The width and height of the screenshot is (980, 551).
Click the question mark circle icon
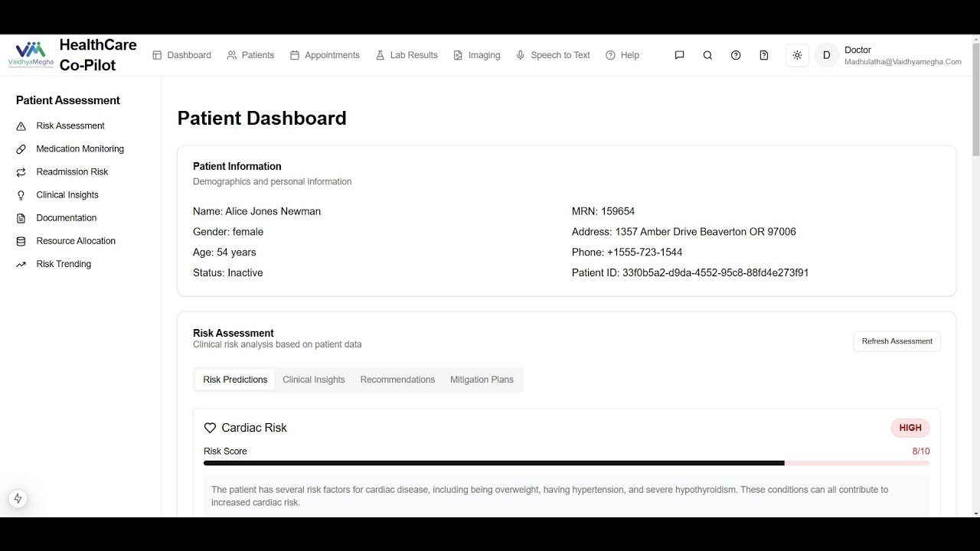736,55
